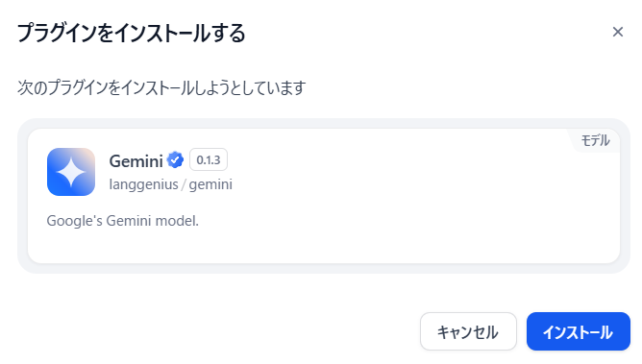Select the Gemini plugin name heading
The height and width of the screenshot is (364, 642).
click(x=136, y=161)
